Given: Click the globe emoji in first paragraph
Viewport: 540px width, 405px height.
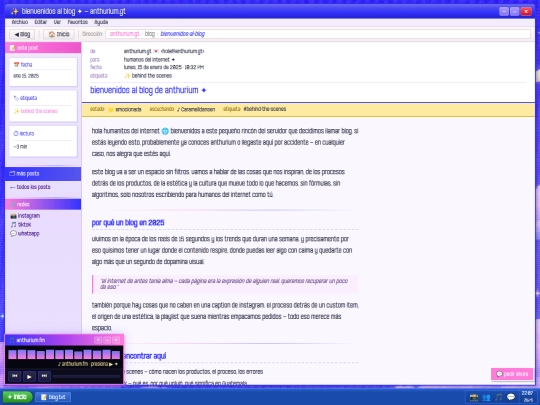Looking at the screenshot, I should [x=165, y=131].
